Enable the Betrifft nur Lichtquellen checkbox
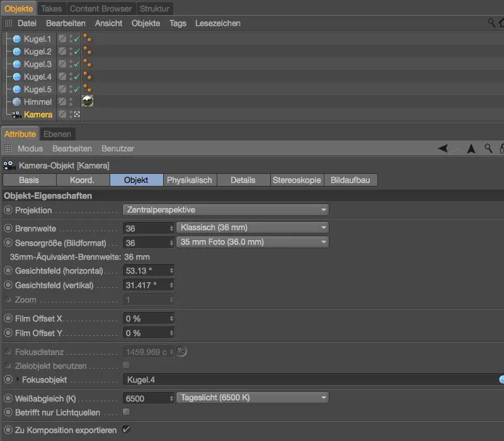The width and height of the screenshot is (504, 441). click(127, 412)
